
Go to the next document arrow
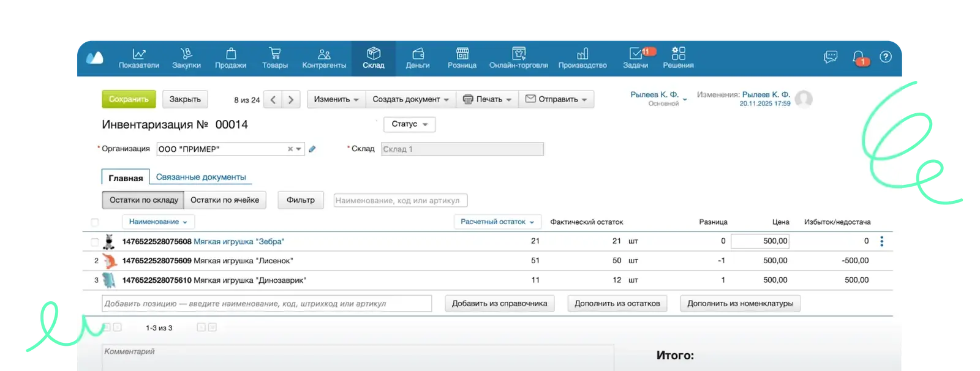291,100
